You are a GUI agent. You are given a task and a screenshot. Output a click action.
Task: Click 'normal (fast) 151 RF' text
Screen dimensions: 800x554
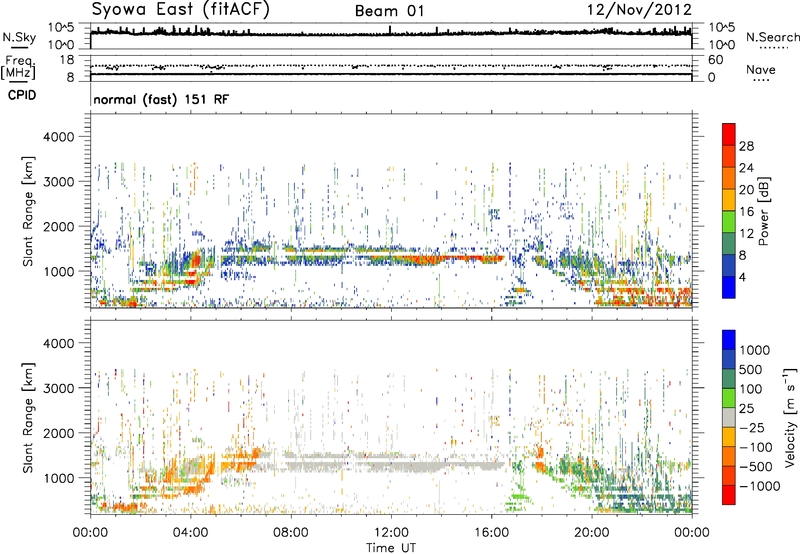pos(161,99)
